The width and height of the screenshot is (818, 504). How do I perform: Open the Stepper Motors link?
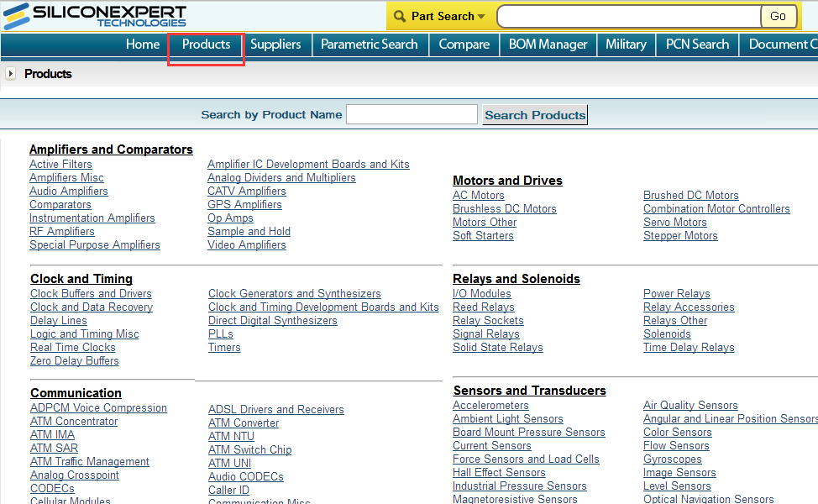[x=680, y=235]
